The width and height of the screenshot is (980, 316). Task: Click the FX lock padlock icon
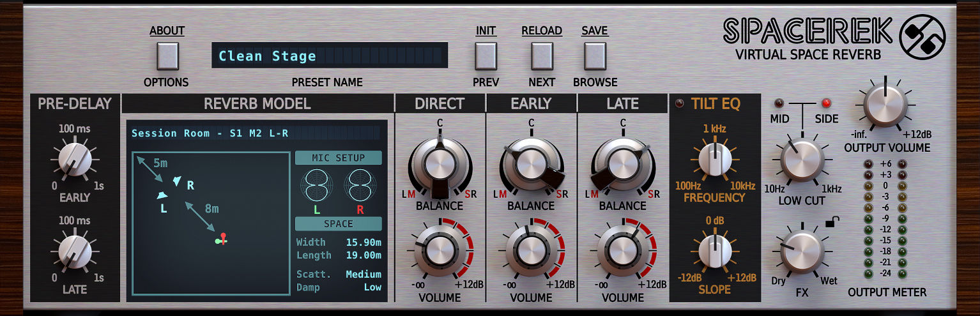[x=832, y=222]
